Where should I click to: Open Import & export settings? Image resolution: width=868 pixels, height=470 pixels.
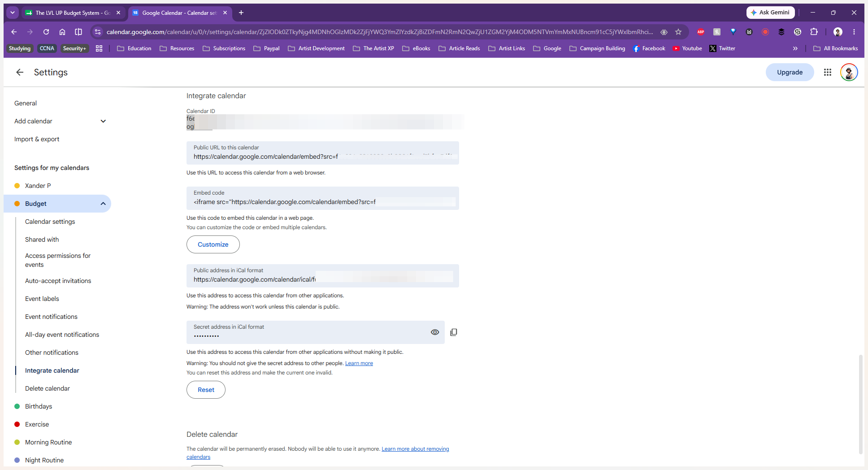(37, 139)
